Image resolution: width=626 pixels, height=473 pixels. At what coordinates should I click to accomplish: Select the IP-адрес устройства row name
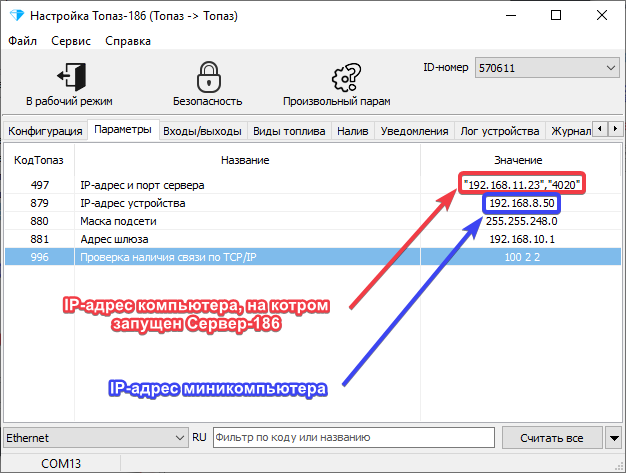[x=133, y=203]
